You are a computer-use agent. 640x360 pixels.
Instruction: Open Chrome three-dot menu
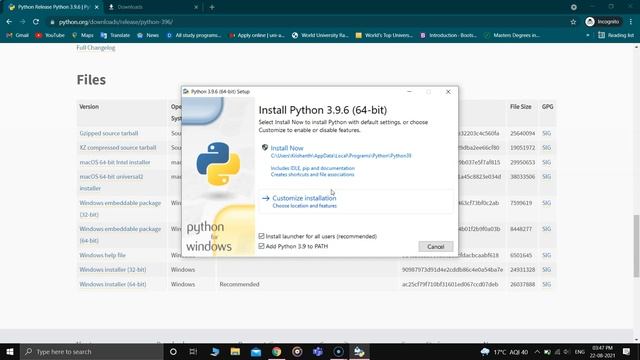pos(631,22)
